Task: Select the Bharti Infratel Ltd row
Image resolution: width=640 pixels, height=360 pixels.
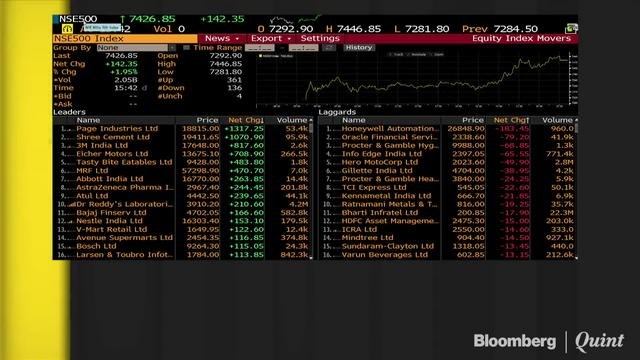Action: [446, 213]
